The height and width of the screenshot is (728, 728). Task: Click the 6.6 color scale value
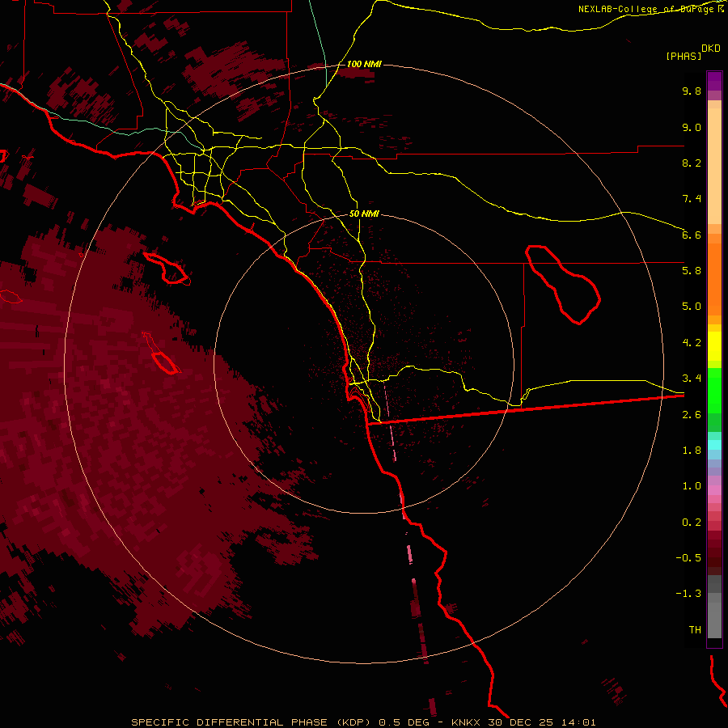click(692, 235)
